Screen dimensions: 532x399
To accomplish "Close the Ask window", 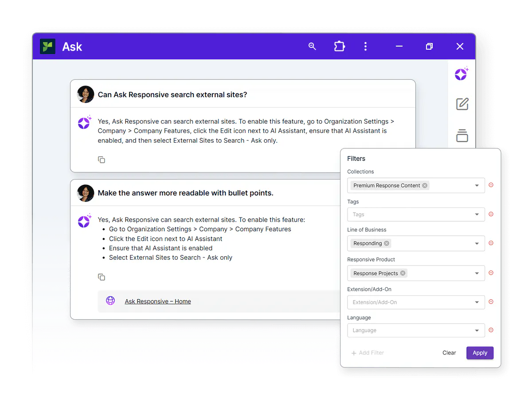I will coord(460,47).
